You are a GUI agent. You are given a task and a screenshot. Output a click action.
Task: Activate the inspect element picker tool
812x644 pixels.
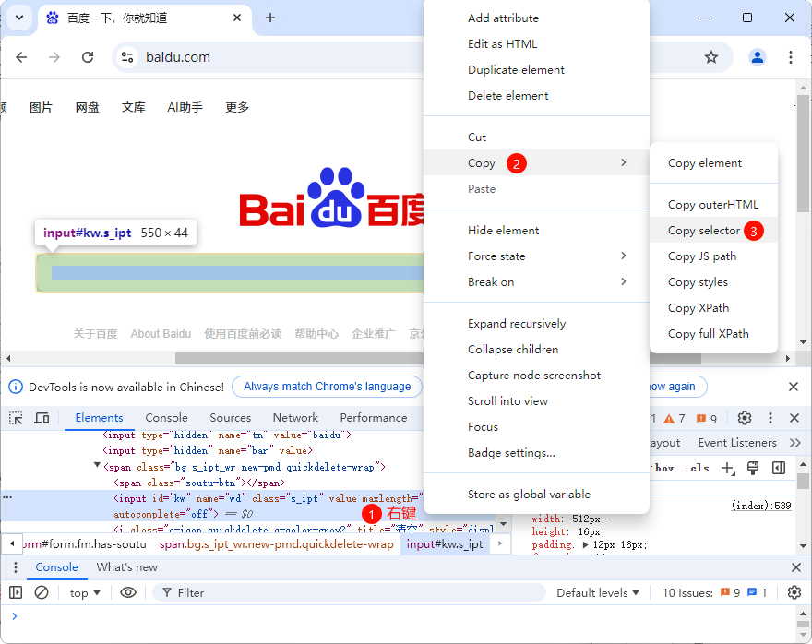16,418
